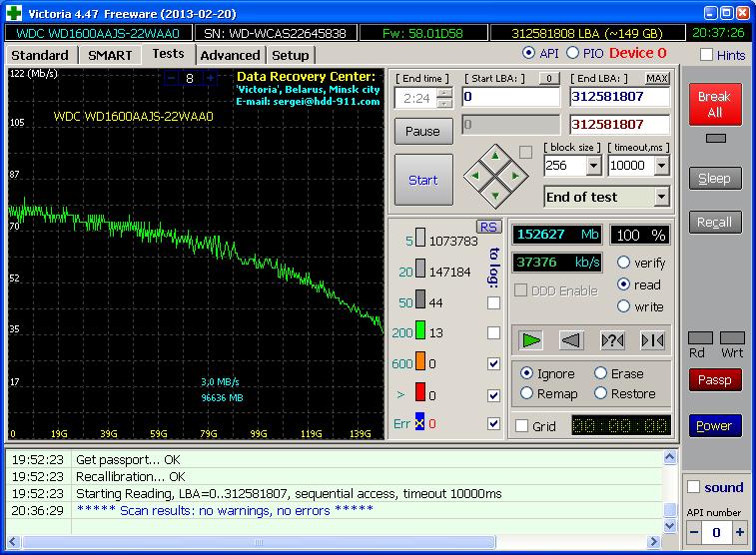756x555 pixels.
Task: Click the random access scan button
Action: [612, 340]
